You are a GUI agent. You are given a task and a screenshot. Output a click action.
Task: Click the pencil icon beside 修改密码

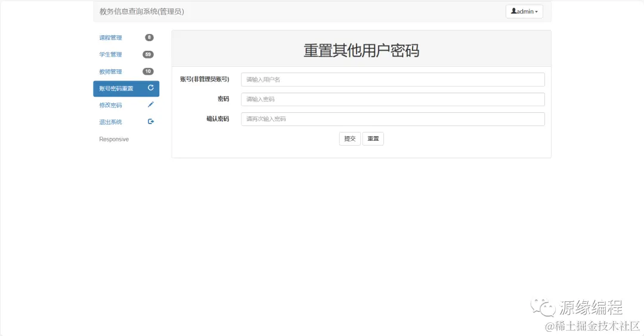[151, 104]
